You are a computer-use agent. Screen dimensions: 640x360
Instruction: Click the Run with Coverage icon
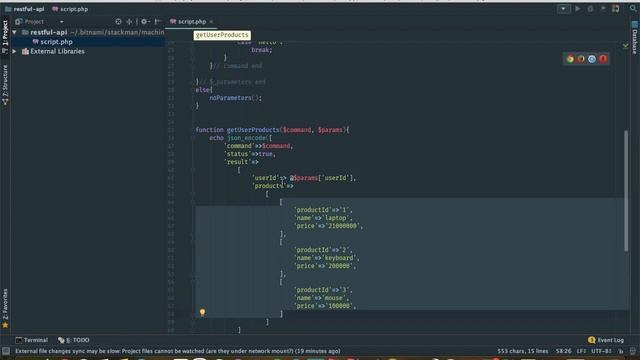coord(603,9)
